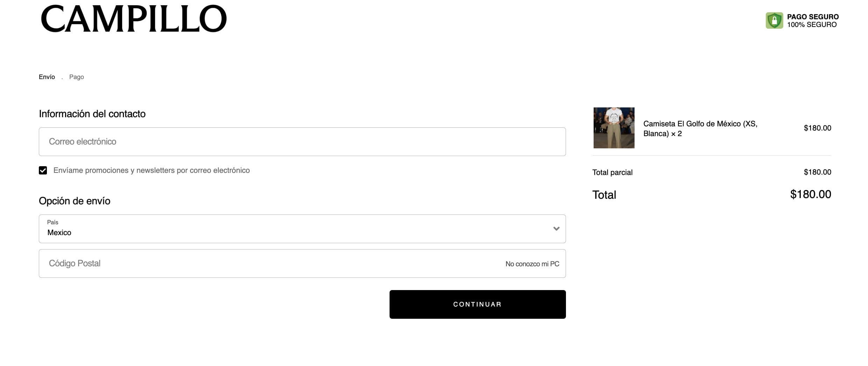Click the 'Información del contacto' heading

coord(92,114)
